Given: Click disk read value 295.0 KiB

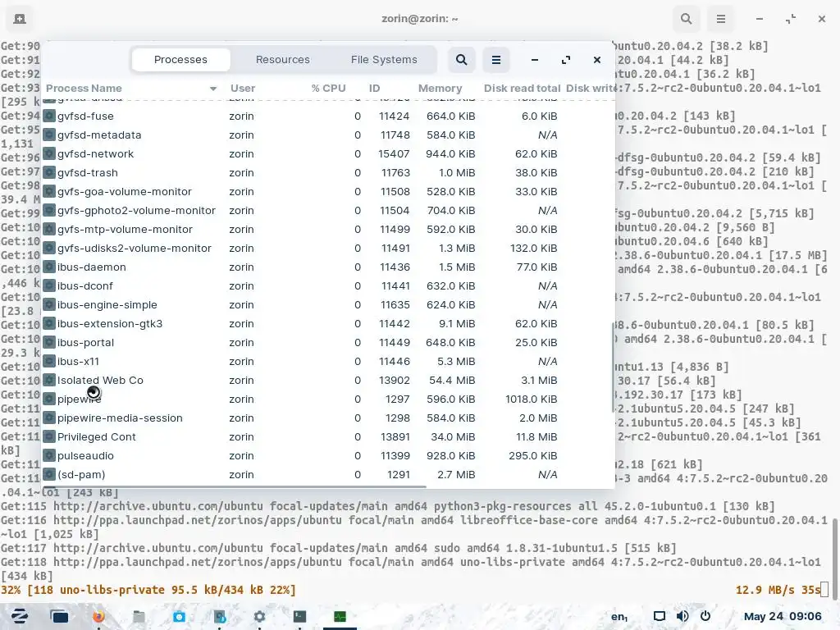Looking at the screenshot, I should pyautogui.click(x=532, y=455).
